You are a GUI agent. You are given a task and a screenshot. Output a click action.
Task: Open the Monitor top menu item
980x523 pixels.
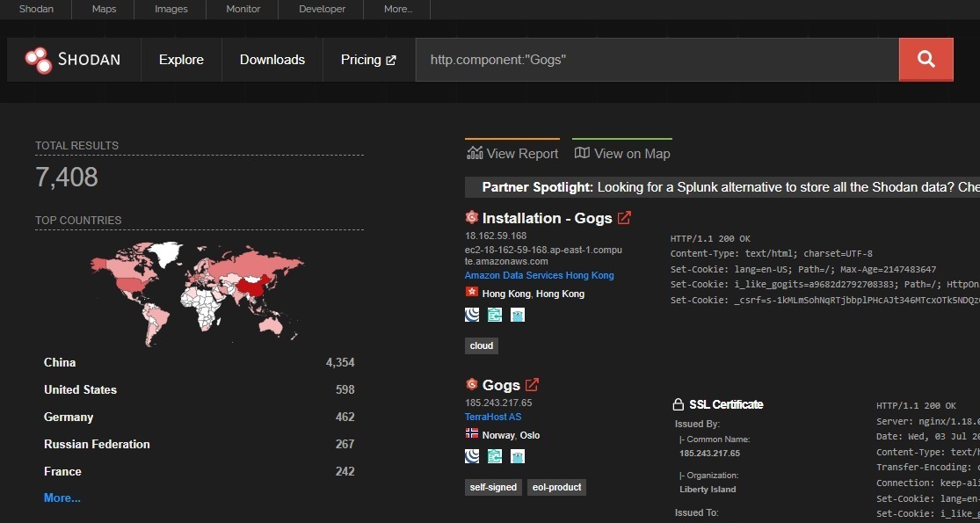pyautogui.click(x=242, y=10)
